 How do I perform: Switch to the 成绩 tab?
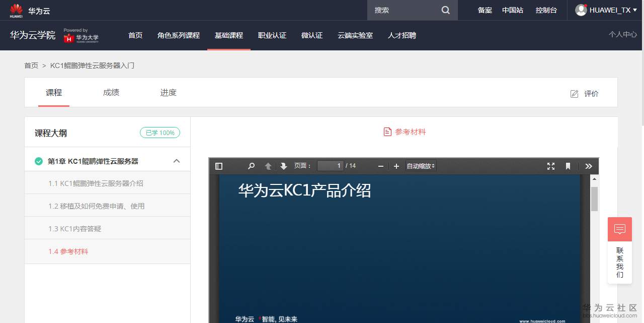click(111, 93)
